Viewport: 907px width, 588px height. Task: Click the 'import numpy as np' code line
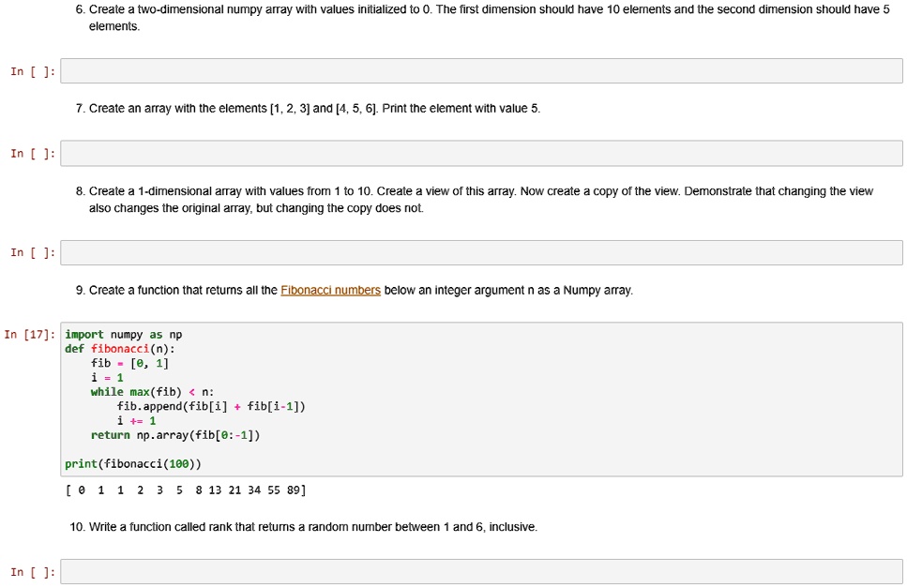124,335
